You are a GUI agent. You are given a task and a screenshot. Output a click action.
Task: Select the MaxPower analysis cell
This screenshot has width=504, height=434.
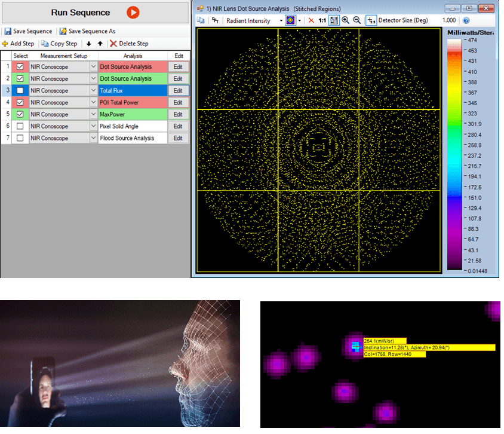133,114
